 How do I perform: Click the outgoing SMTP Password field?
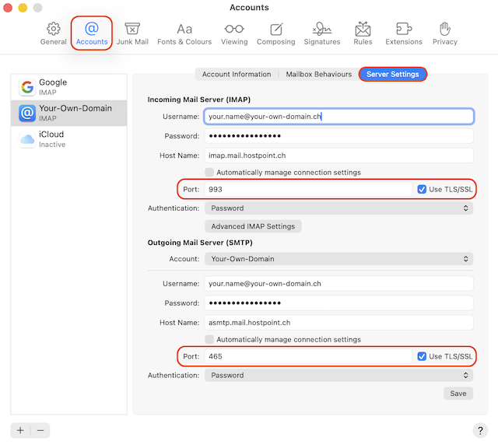coord(339,303)
